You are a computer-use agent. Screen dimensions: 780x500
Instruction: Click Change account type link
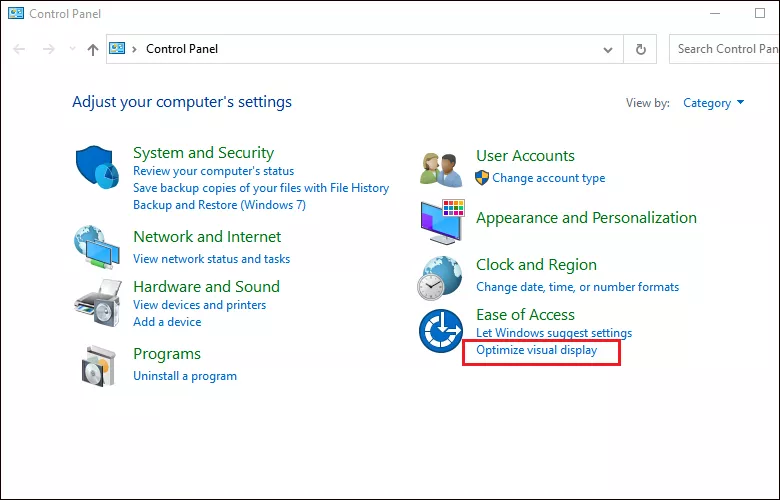tap(549, 178)
